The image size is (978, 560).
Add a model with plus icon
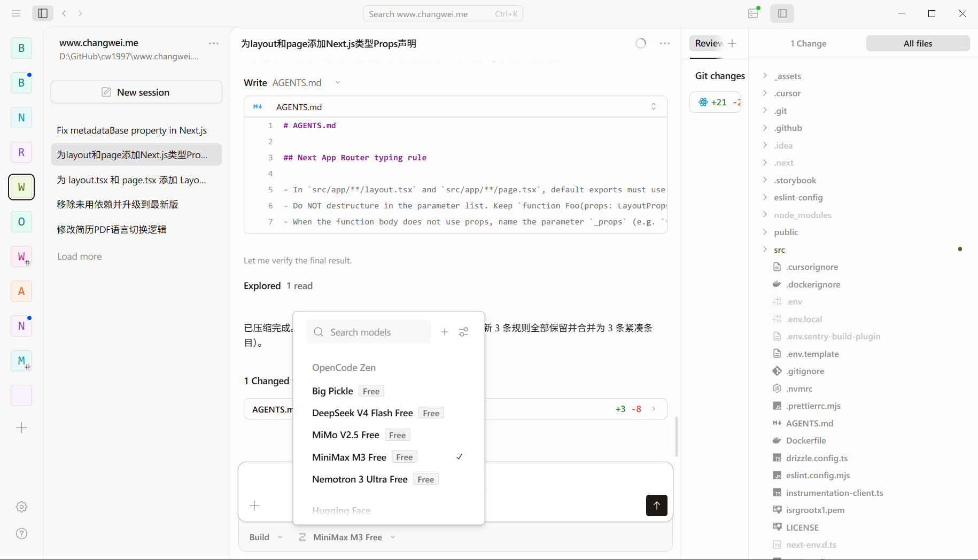[x=445, y=332]
